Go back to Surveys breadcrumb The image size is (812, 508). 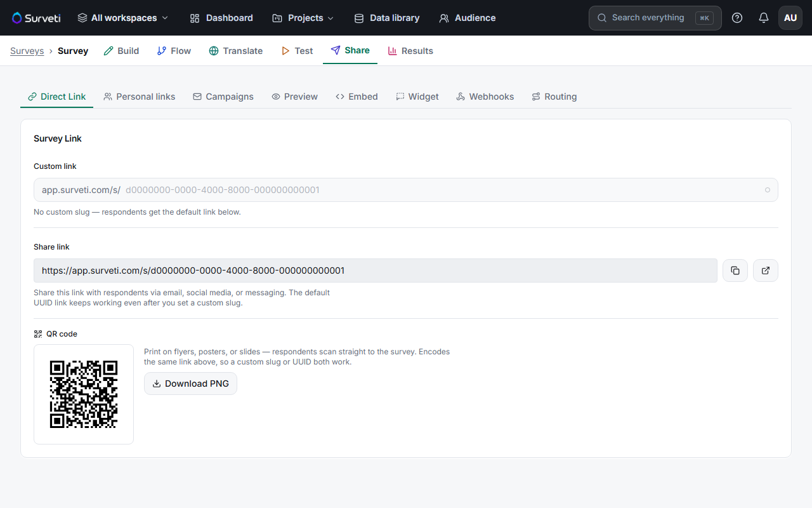(x=27, y=51)
